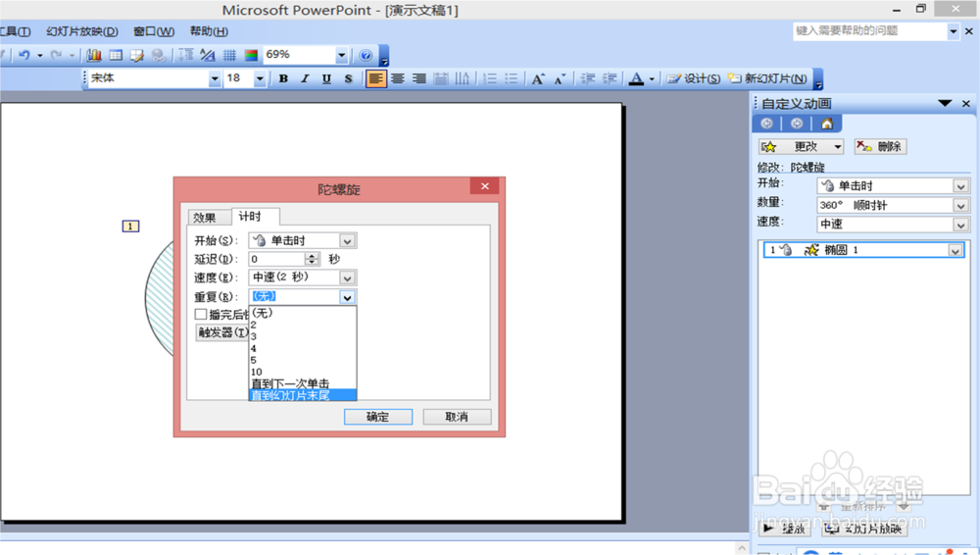
Task: Increase font size with the large A icon
Action: pyautogui.click(x=538, y=78)
